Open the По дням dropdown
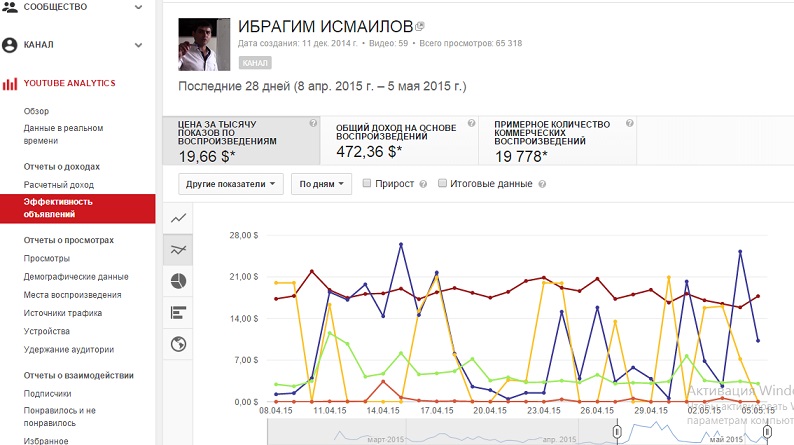This screenshot has height=445, width=794. 322,184
